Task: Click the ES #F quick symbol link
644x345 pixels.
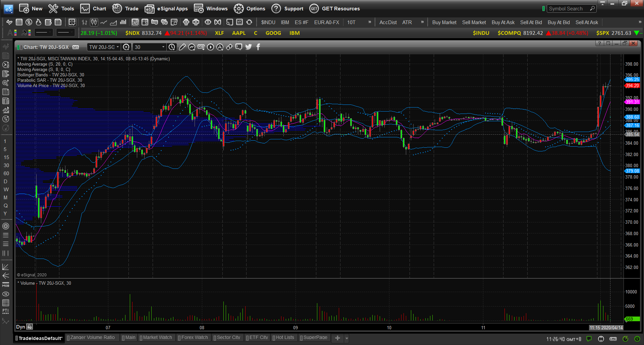Action: click(302, 22)
